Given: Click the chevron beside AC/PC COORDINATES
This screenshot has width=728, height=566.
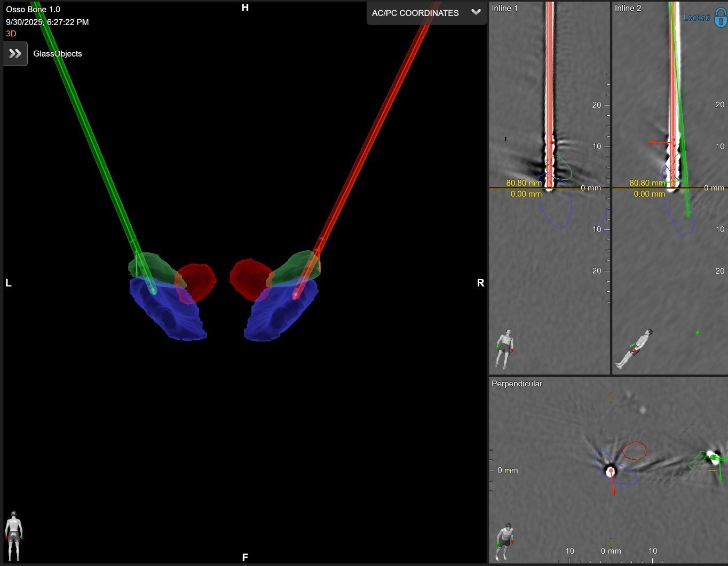Looking at the screenshot, I should click(476, 12).
